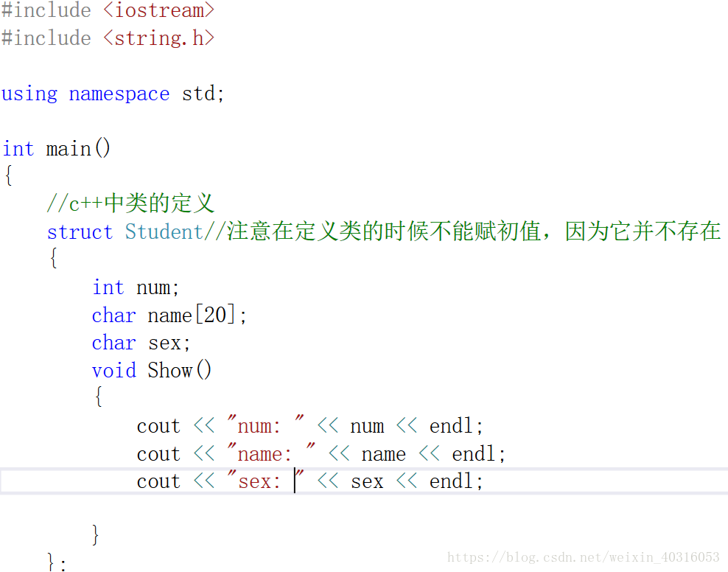728x572 pixels.
Task: Click the '#include <iostream>' line
Action: [x=108, y=10]
